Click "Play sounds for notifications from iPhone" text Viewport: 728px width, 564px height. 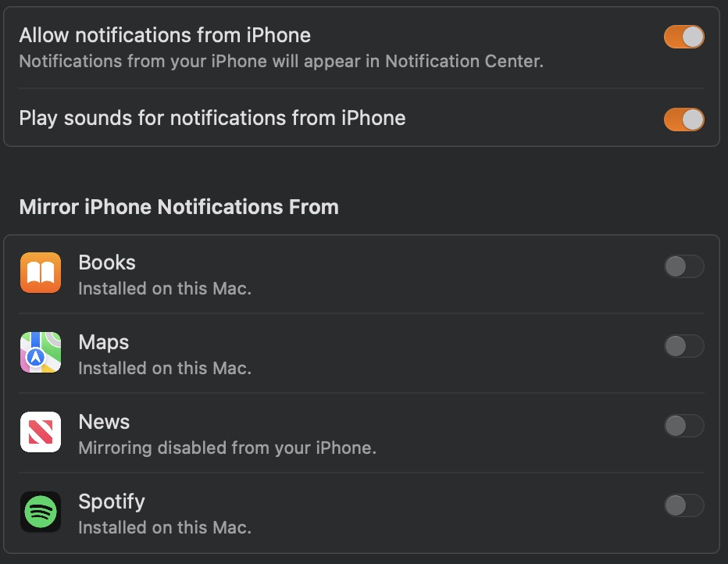(x=212, y=118)
